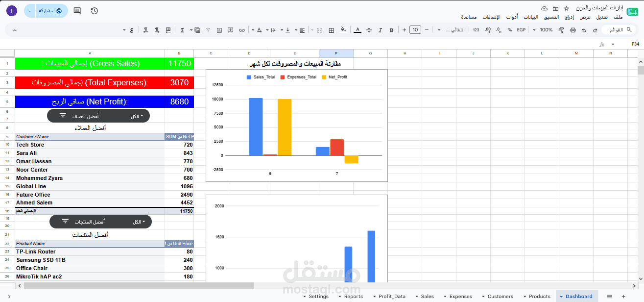Open the fill color picker

click(343, 30)
